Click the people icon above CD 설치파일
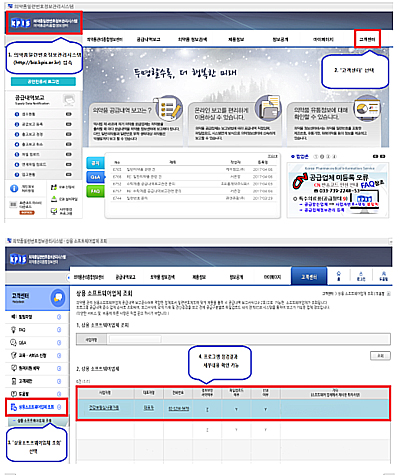 (x=54, y=187)
